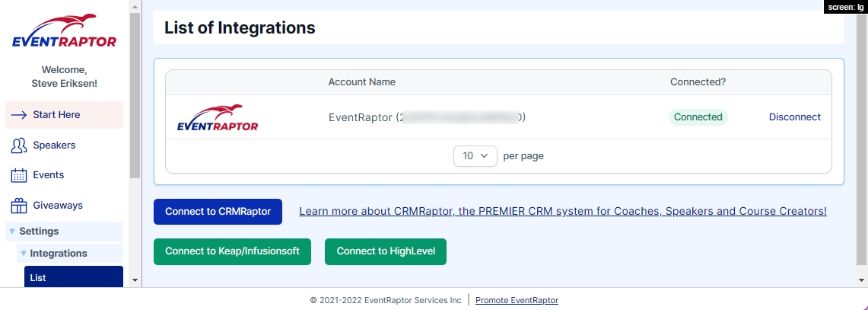Open the Speakers menu item

pyautogui.click(x=54, y=145)
